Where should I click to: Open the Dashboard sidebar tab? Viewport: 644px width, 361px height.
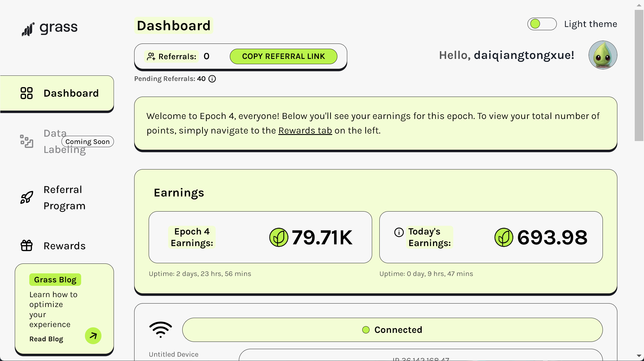pyautogui.click(x=71, y=93)
